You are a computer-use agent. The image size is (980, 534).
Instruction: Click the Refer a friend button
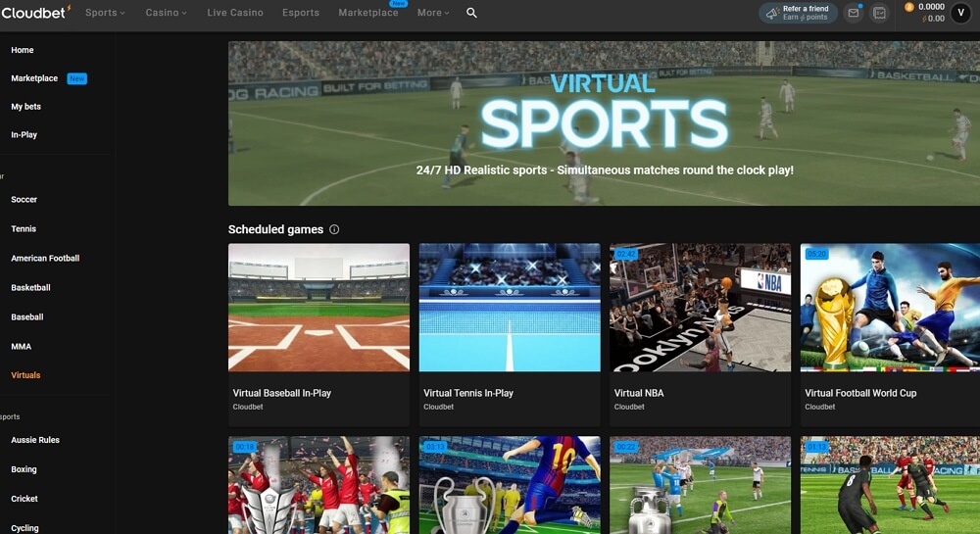click(798, 13)
